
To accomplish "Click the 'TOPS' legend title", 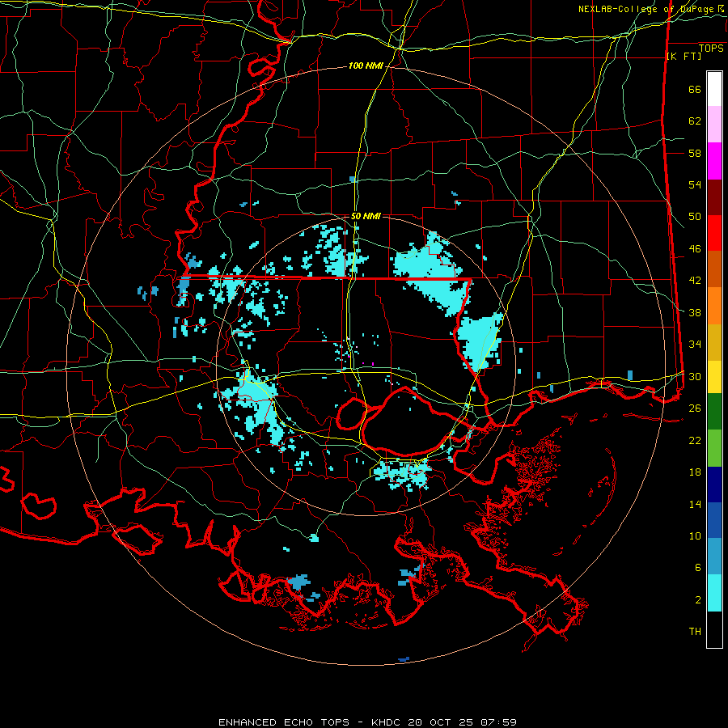I will coord(711,49).
